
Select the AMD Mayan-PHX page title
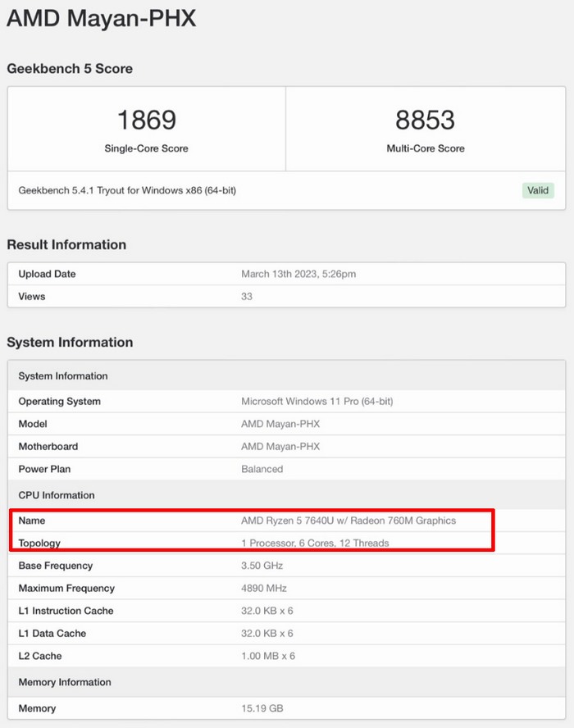(x=102, y=18)
